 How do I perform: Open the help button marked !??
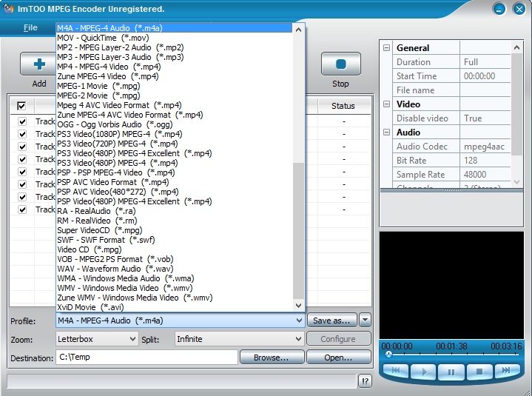tap(365, 381)
